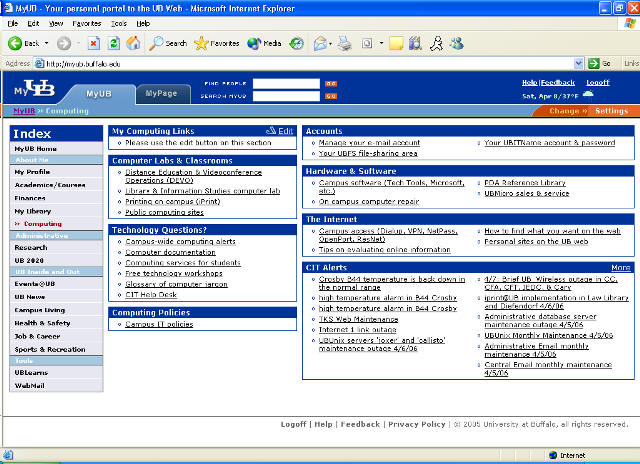Open Personal sites on the UB web

click(x=536, y=241)
